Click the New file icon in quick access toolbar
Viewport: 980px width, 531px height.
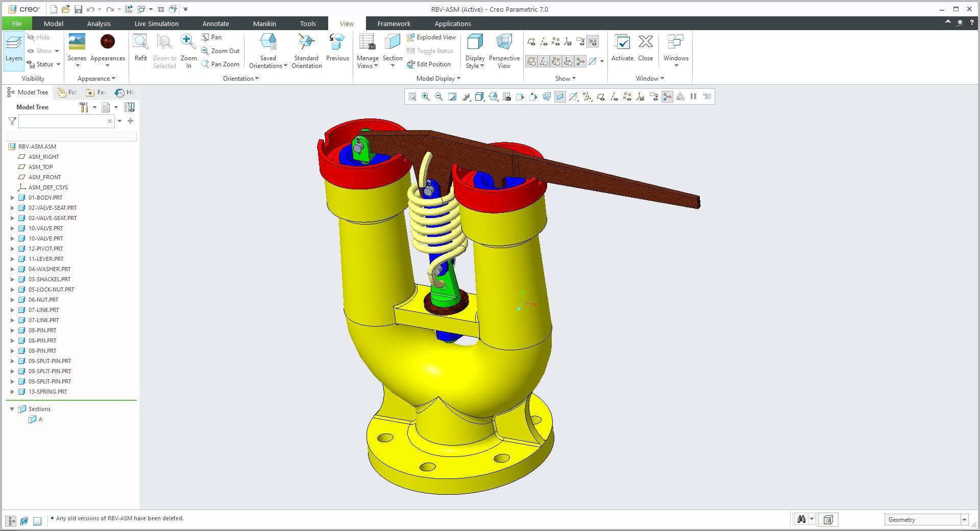pyautogui.click(x=54, y=9)
